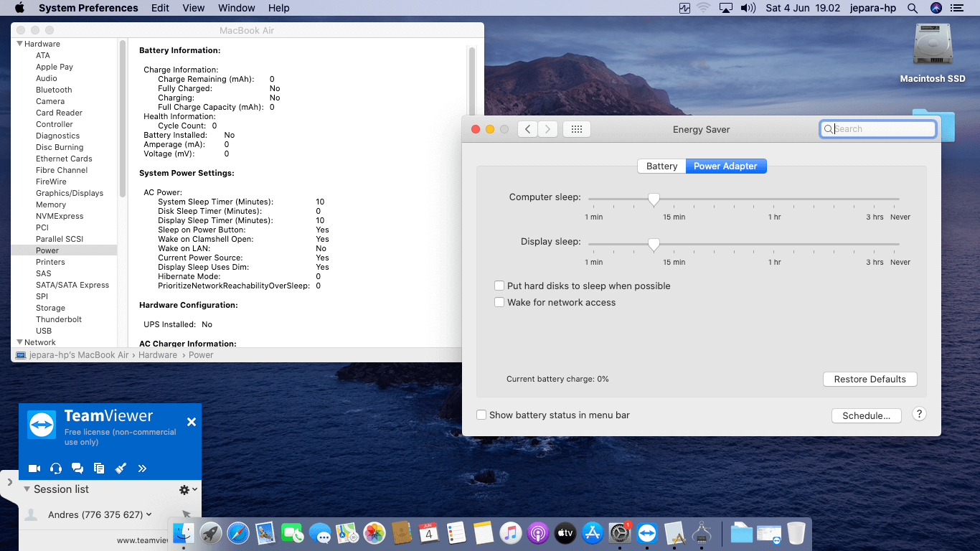Select USB in Hardware sidebar

click(44, 331)
